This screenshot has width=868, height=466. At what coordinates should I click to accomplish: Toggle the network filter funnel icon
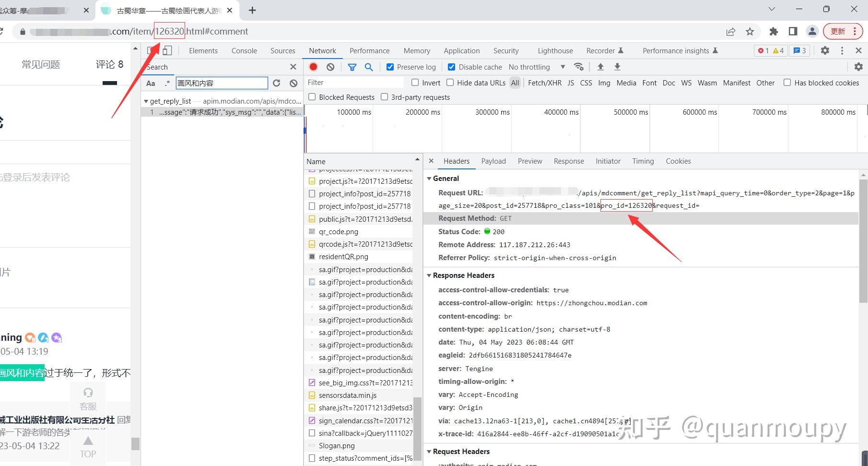pos(352,67)
